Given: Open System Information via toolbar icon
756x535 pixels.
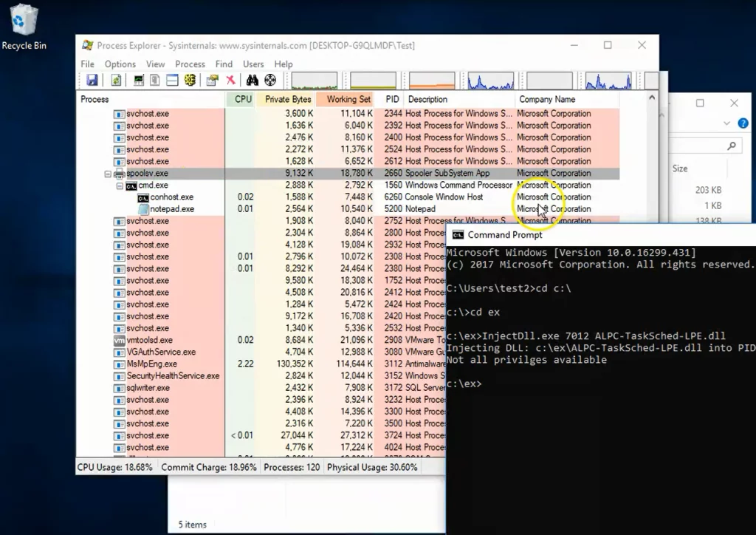Looking at the screenshot, I should tap(138, 80).
